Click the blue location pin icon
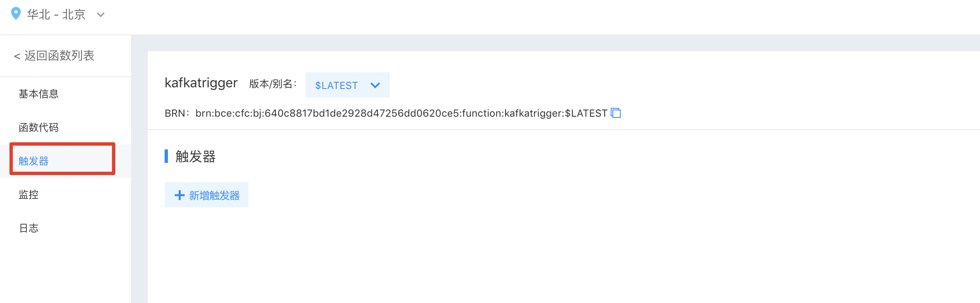This screenshot has width=980, height=303. [16, 14]
